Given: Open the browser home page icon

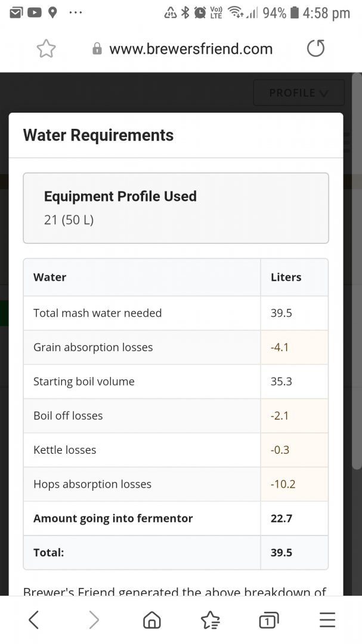Looking at the screenshot, I should tap(151, 620).
